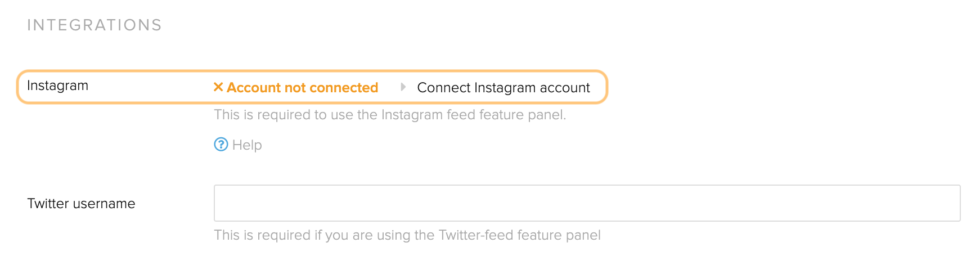Click the Instagram row label

(x=57, y=86)
